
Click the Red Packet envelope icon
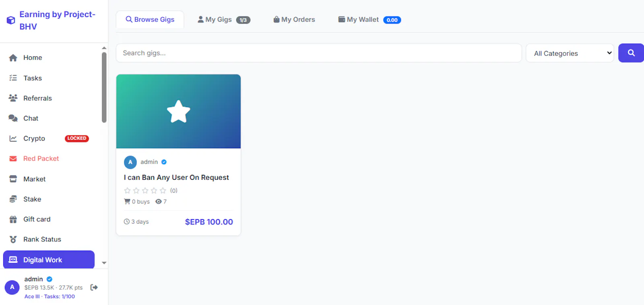click(13, 159)
